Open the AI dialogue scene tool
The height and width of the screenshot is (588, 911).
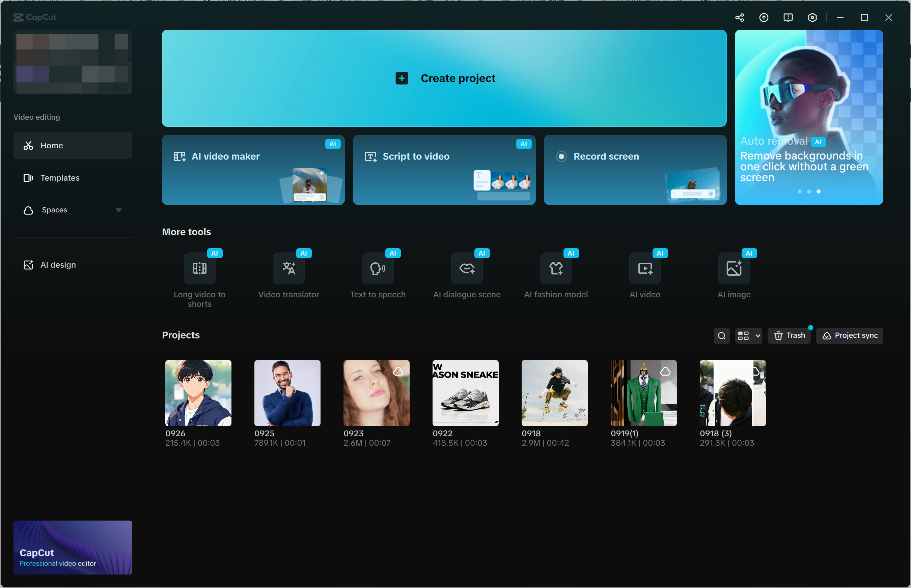click(467, 268)
